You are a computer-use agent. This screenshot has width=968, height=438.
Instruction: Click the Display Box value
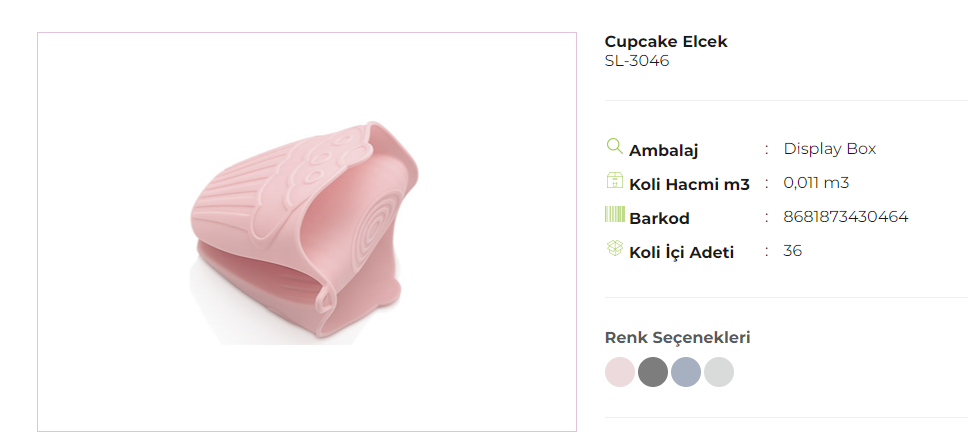(829, 148)
